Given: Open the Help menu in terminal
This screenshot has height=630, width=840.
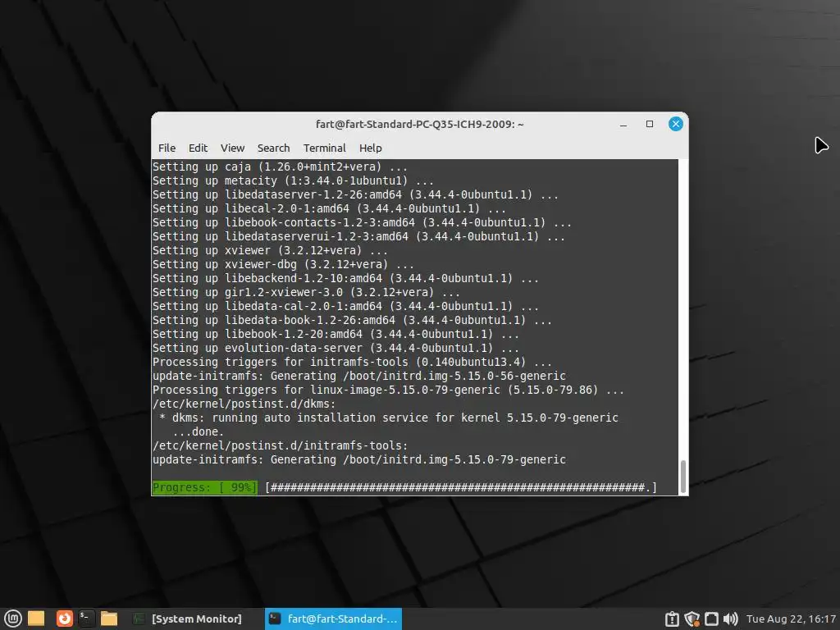Looking at the screenshot, I should click(370, 148).
